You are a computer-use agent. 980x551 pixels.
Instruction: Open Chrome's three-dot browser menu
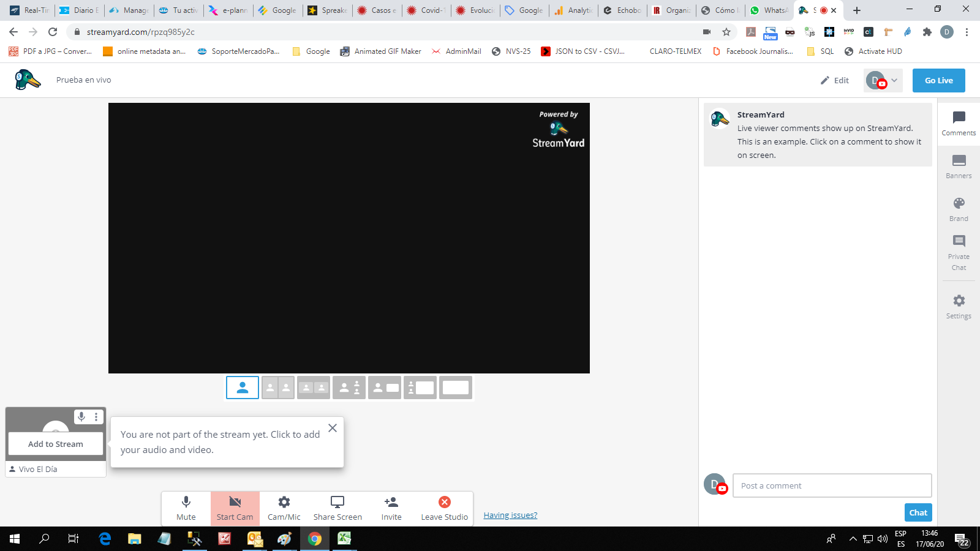[x=966, y=32]
